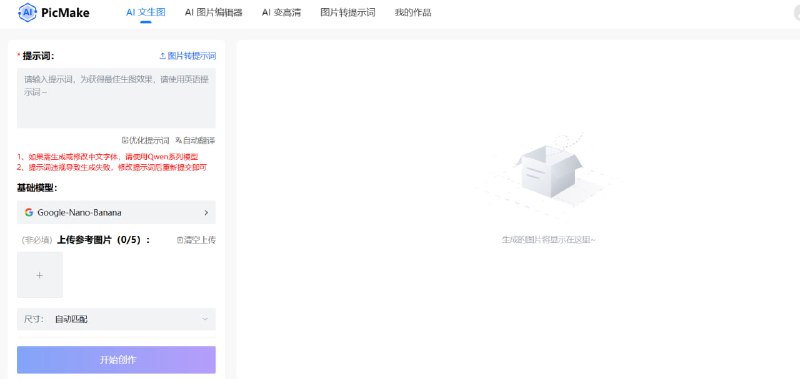The height and width of the screenshot is (379, 800).
Task: Click the 提示词违规 red hint line
Action: pyautogui.click(x=112, y=167)
